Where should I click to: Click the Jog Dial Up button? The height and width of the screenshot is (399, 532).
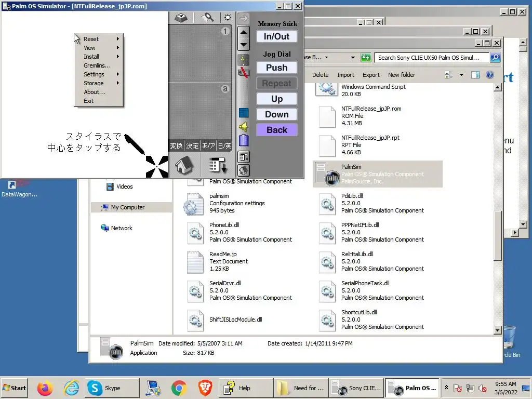(276, 99)
